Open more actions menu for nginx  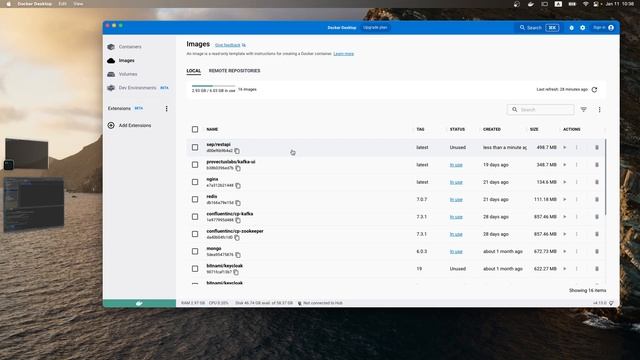click(577, 182)
